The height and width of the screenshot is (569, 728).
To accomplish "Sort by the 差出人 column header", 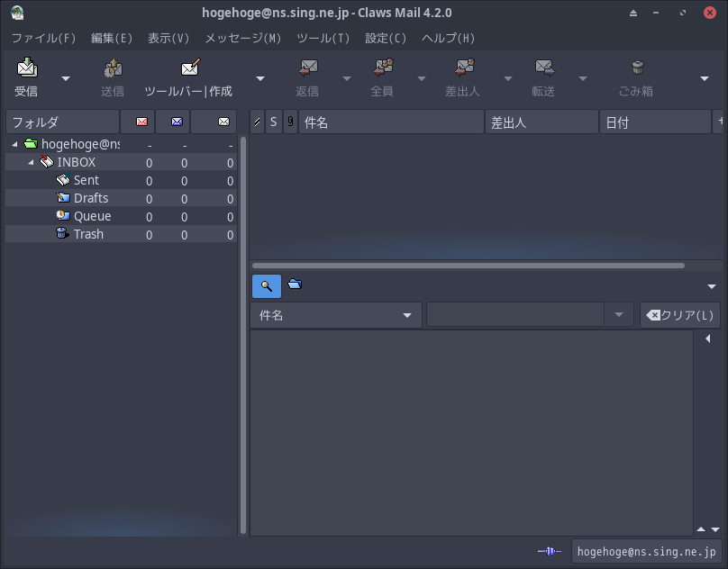I will point(541,122).
